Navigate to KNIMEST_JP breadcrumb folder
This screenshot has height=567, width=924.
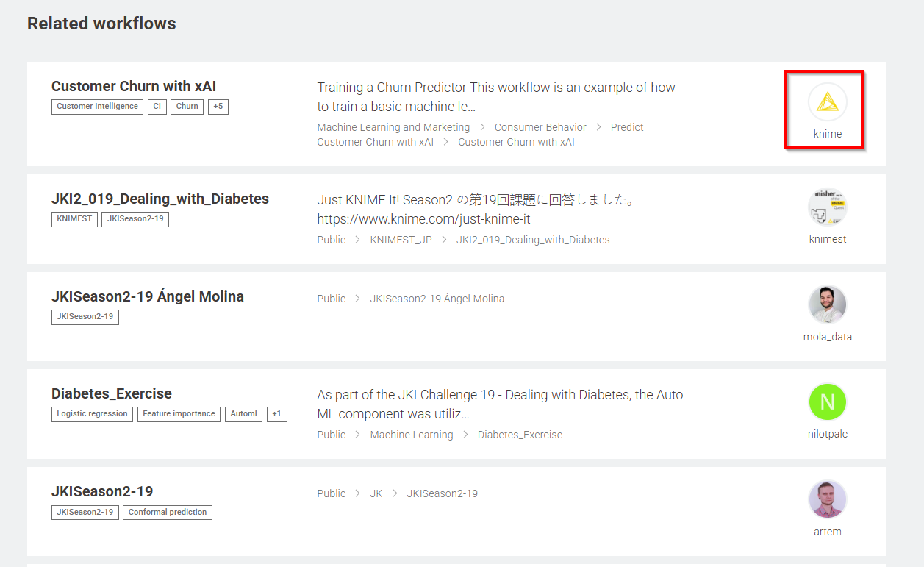401,240
